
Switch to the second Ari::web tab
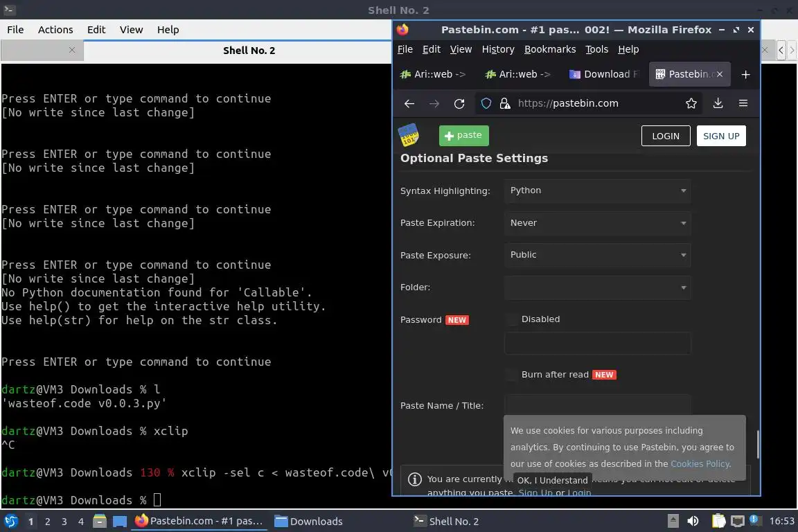519,74
